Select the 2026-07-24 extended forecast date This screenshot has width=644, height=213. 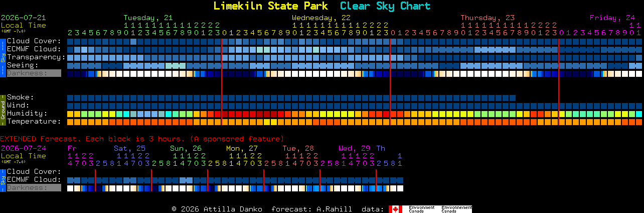point(24,148)
